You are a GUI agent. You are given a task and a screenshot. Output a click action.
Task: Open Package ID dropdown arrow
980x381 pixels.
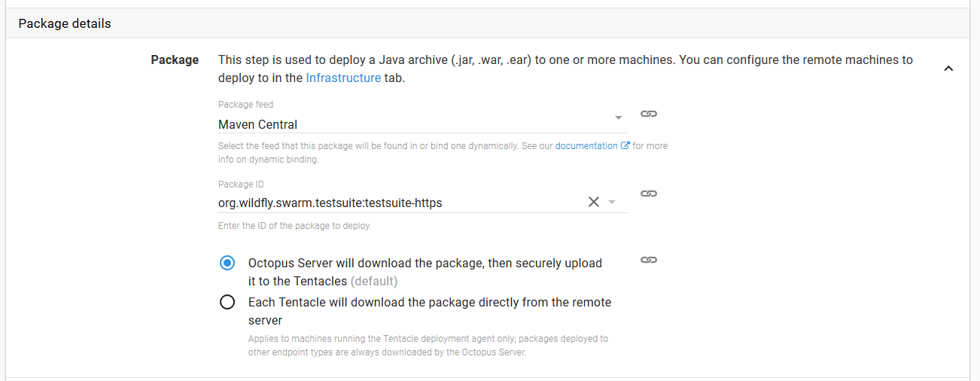tap(612, 202)
